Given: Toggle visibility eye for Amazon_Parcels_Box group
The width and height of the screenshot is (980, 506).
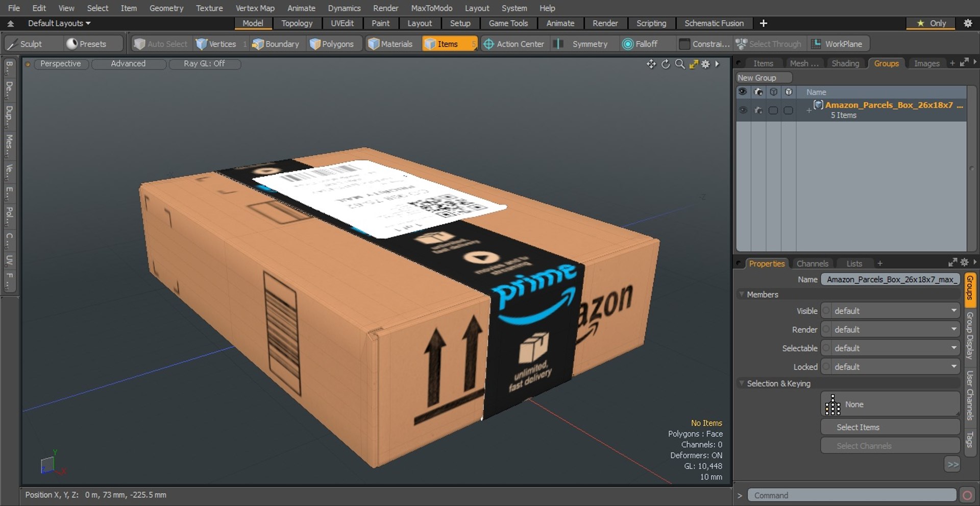Looking at the screenshot, I should (x=743, y=110).
